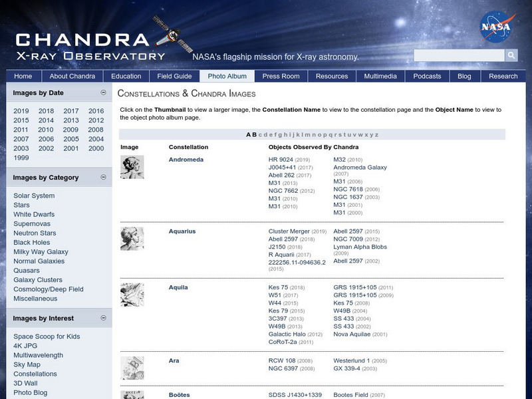Click the search magnifier icon button
The height and width of the screenshot is (399, 532).
[x=511, y=55]
